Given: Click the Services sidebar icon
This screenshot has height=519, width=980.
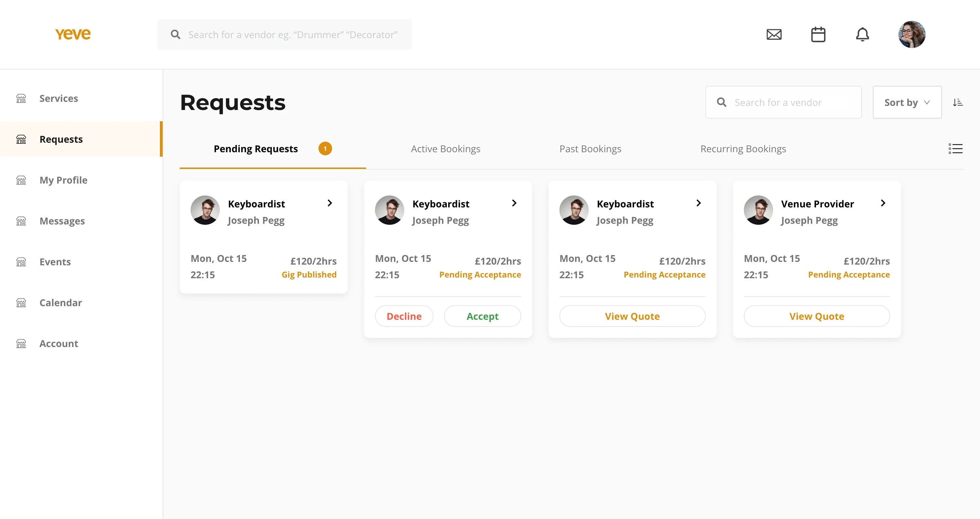Looking at the screenshot, I should pos(21,99).
